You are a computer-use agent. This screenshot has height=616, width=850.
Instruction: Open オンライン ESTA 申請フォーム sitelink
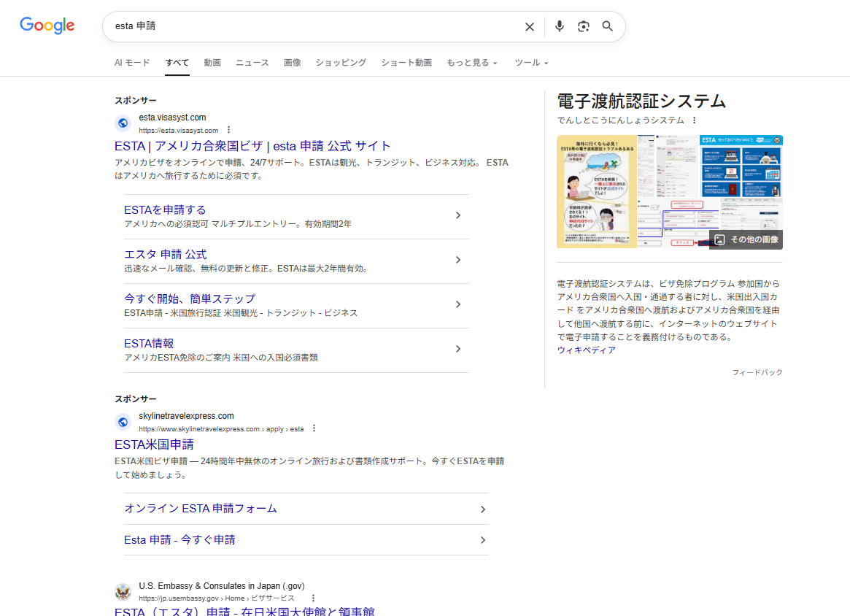click(x=201, y=509)
